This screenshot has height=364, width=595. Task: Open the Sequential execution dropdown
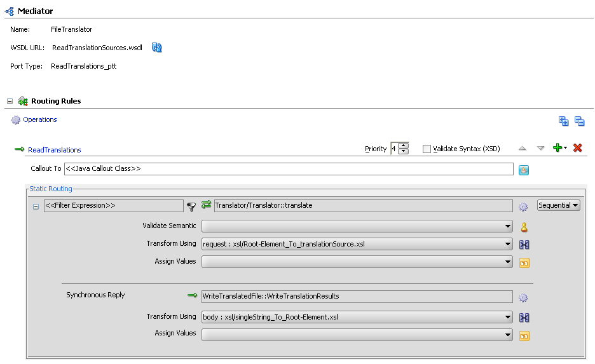coord(558,205)
